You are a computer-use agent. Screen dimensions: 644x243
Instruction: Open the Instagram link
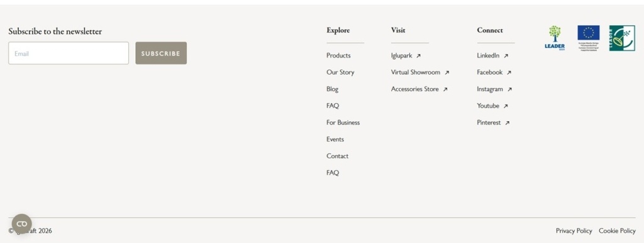[489, 89]
